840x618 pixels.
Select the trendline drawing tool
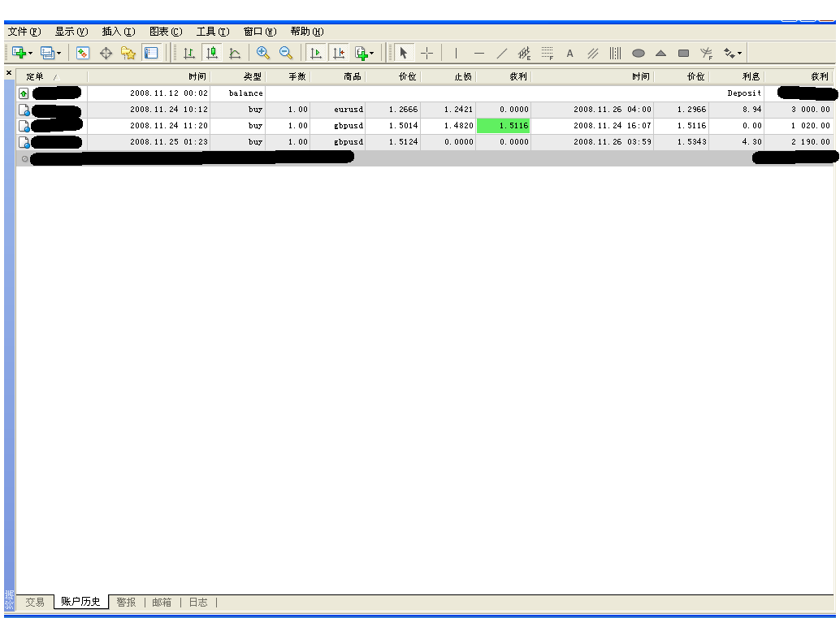502,53
